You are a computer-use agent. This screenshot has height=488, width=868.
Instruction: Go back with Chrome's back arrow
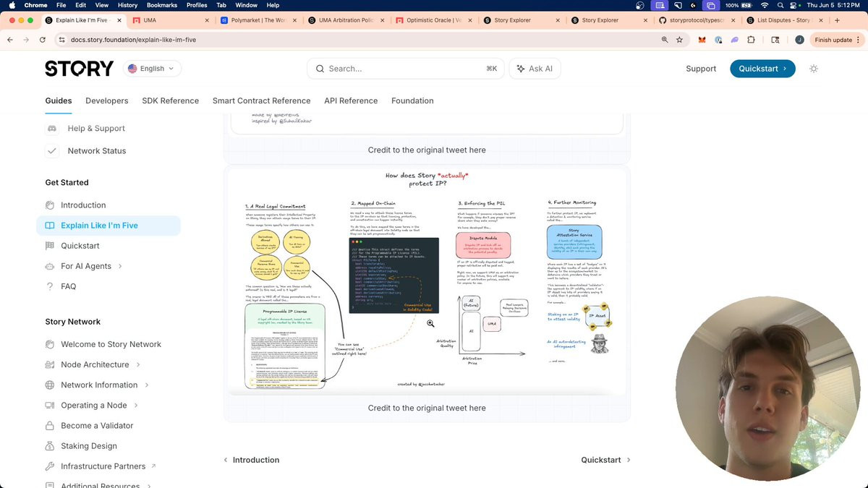tap(10, 40)
